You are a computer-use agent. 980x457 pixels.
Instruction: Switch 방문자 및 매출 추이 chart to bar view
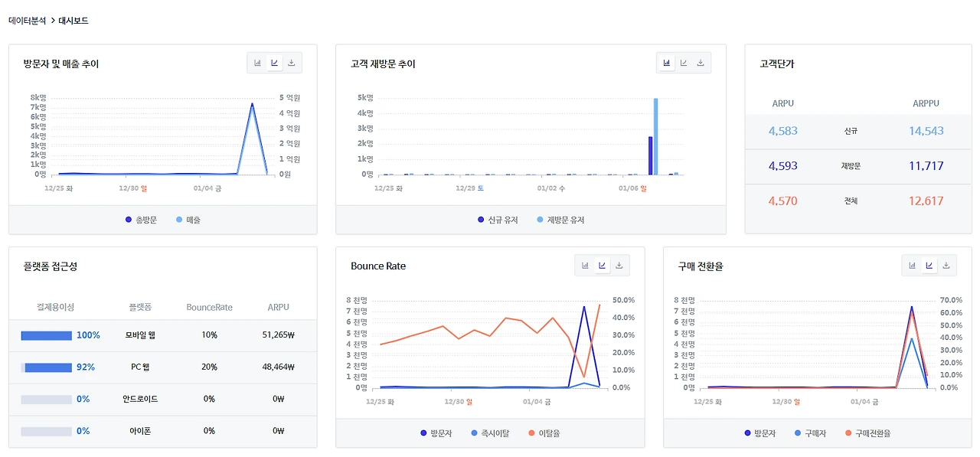257,63
